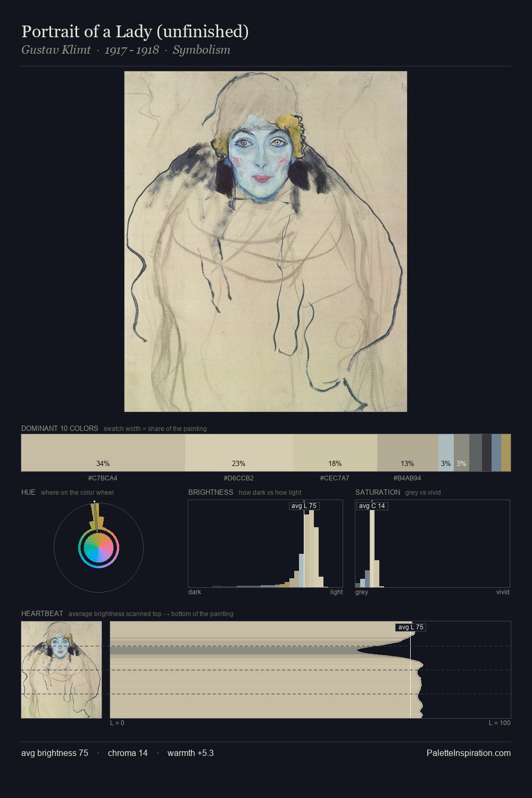The height and width of the screenshot is (798, 532).
Task: Select the 13% taupe swatch
Action: point(408,453)
